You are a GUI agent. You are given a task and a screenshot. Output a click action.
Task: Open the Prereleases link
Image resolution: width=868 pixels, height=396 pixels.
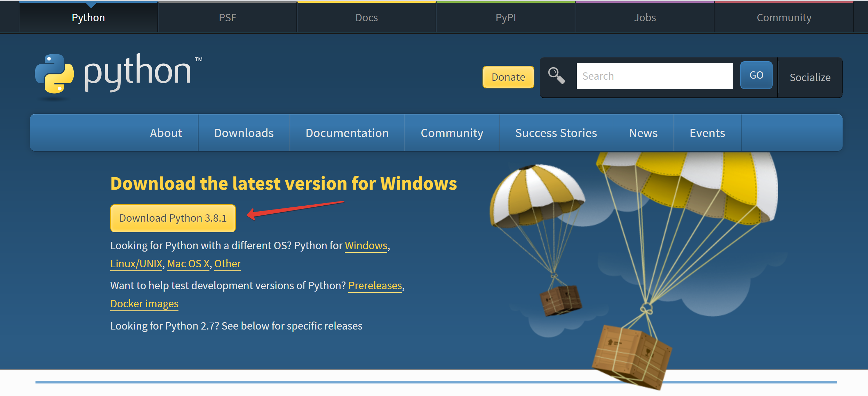pyautogui.click(x=375, y=286)
